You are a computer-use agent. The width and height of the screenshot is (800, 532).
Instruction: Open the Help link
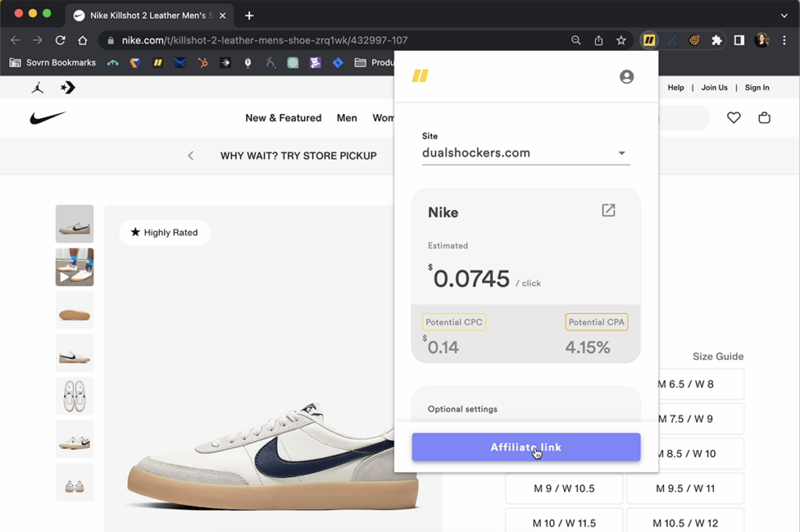[x=676, y=87]
